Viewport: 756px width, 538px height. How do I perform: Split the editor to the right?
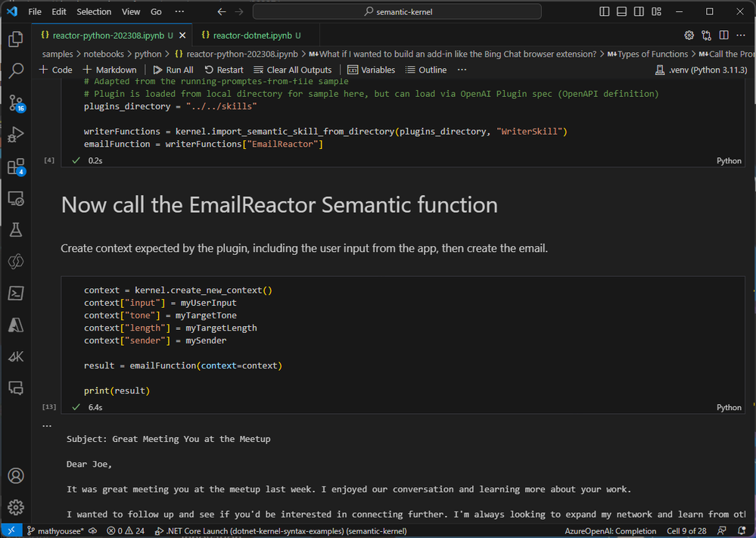(x=723, y=36)
